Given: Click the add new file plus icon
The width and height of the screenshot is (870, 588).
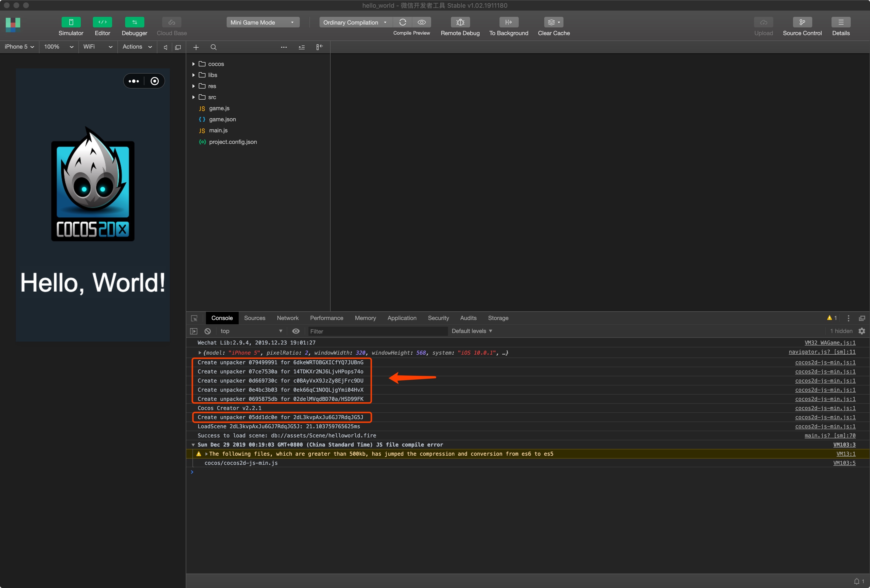Looking at the screenshot, I should 196,47.
